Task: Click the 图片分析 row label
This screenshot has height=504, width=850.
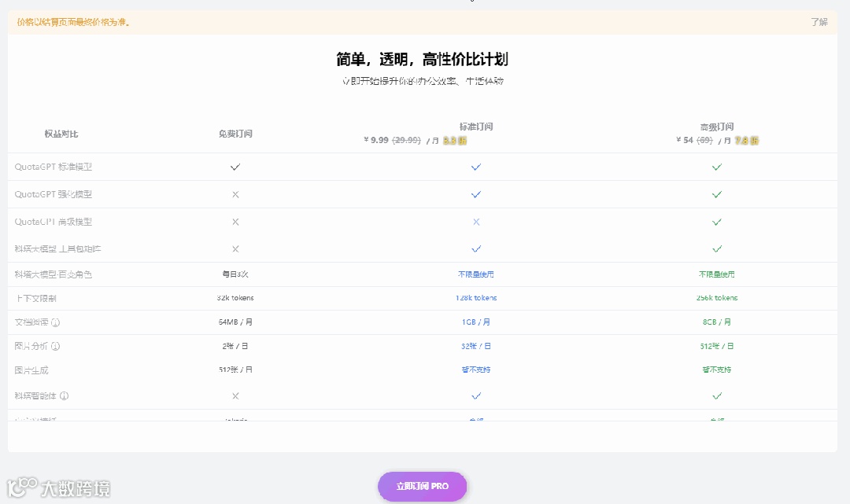Action: [31, 346]
